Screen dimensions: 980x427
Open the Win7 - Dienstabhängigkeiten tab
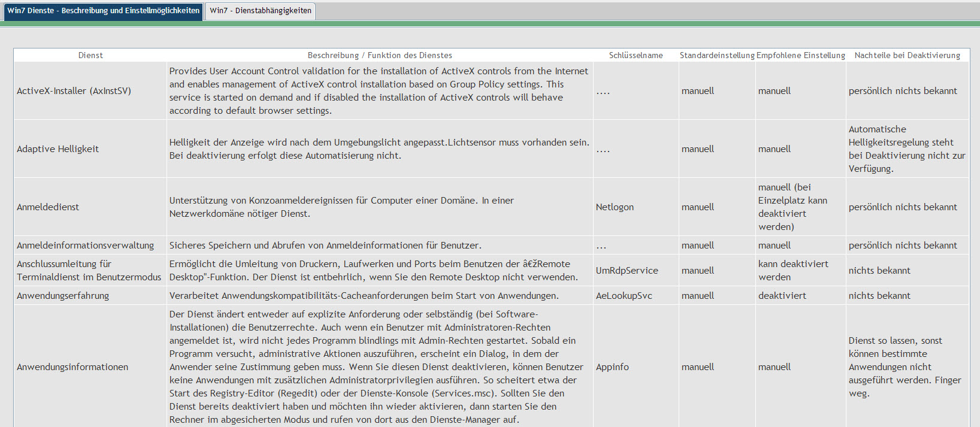click(x=261, y=11)
